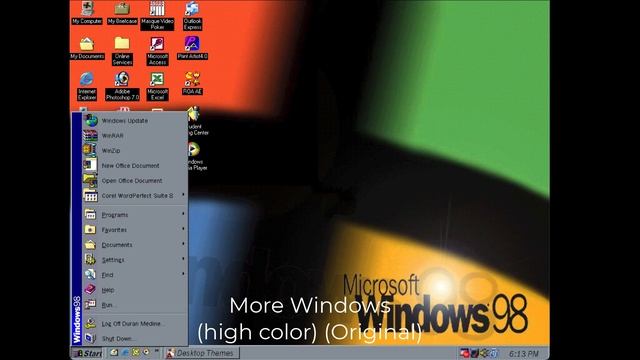
Task: Open the Windows Media Player desktop icon
Action: [198, 156]
